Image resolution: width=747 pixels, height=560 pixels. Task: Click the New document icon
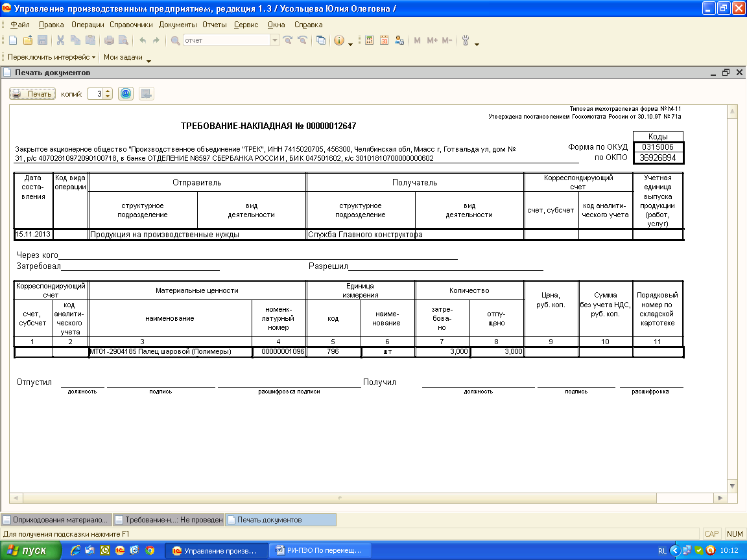14,40
